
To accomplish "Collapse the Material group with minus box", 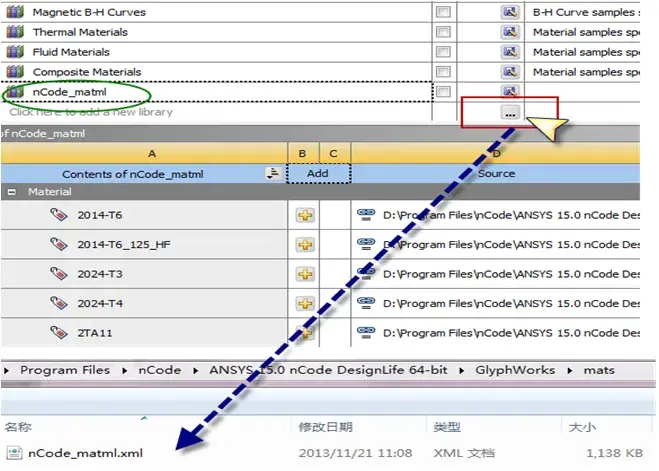I will pyautogui.click(x=12, y=192).
